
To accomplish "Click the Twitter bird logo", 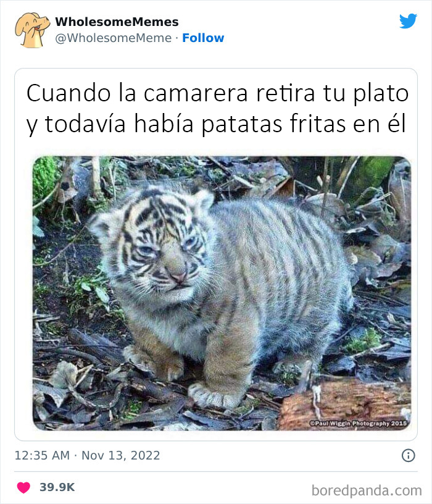I will coord(408,21).
